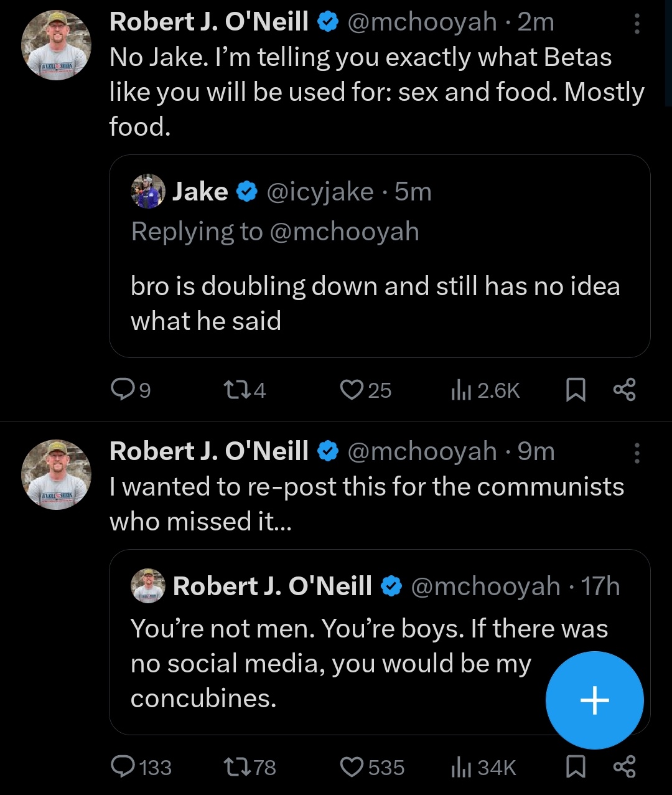Like the tweet with 535 likes

[352, 766]
